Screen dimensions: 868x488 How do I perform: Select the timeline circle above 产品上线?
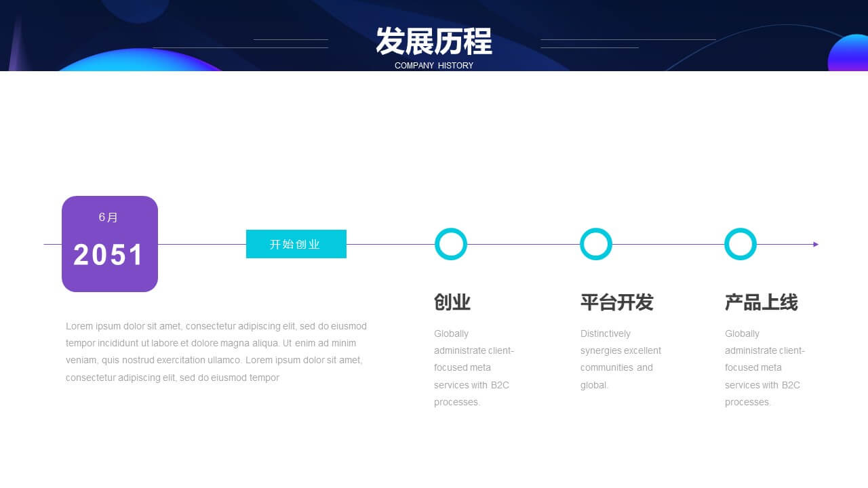pyautogui.click(x=741, y=244)
